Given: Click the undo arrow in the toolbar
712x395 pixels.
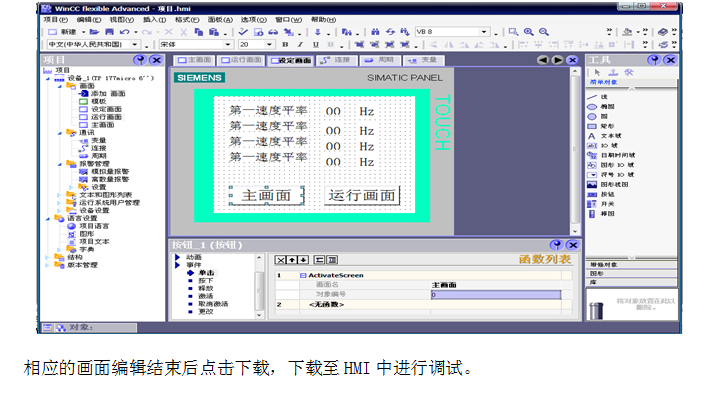Looking at the screenshot, I should [x=124, y=32].
